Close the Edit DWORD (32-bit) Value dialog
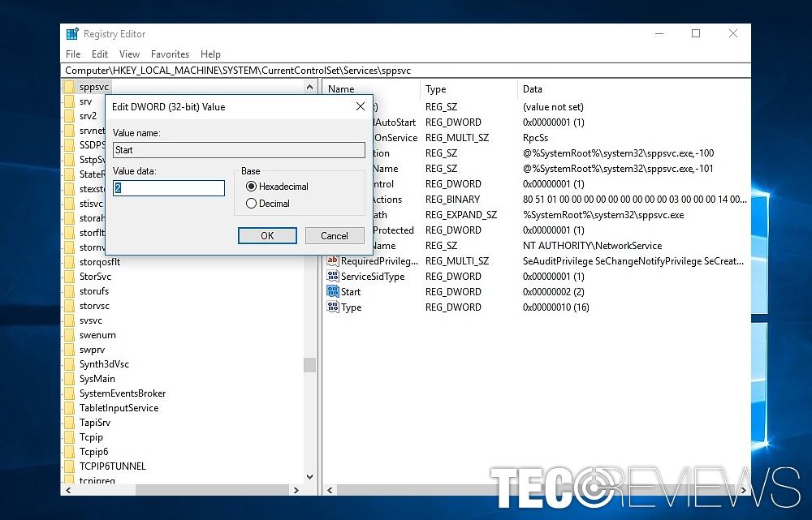812x520 pixels. pyautogui.click(x=361, y=106)
